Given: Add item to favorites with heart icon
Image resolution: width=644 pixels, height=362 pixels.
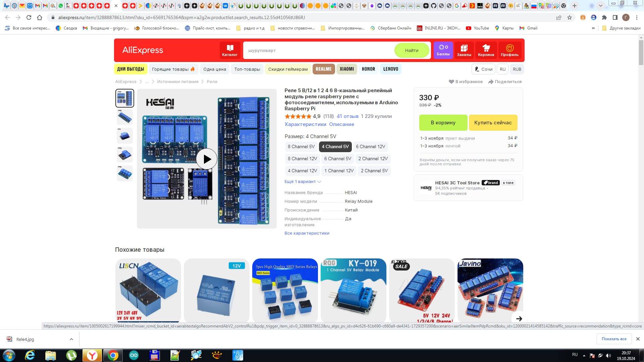Looking at the screenshot, I should click(451, 81).
